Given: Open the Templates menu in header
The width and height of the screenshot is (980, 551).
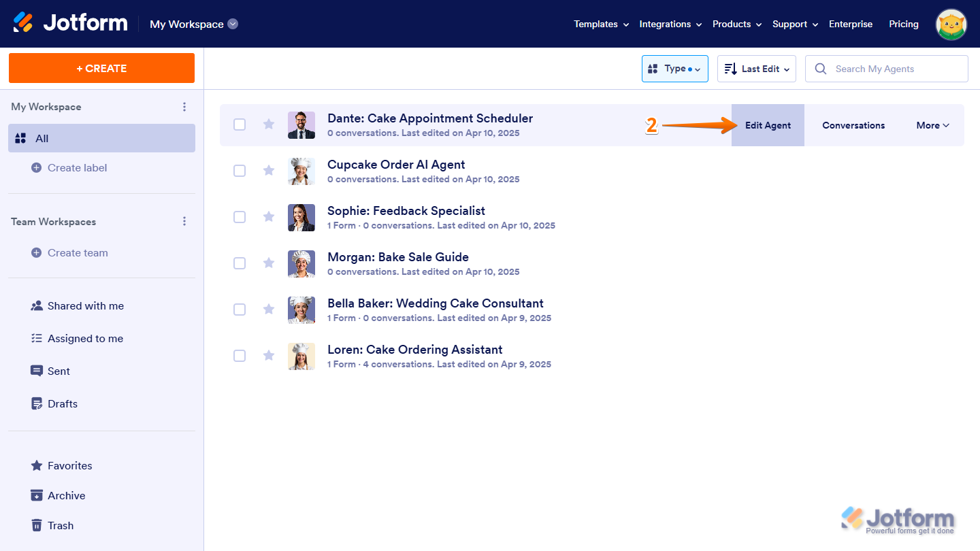Looking at the screenshot, I should point(600,24).
